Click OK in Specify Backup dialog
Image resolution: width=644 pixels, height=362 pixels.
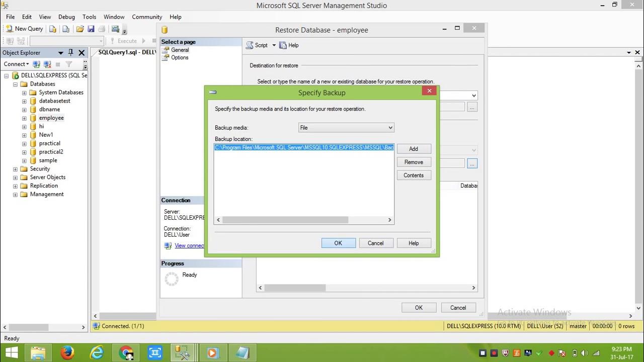(x=338, y=243)
